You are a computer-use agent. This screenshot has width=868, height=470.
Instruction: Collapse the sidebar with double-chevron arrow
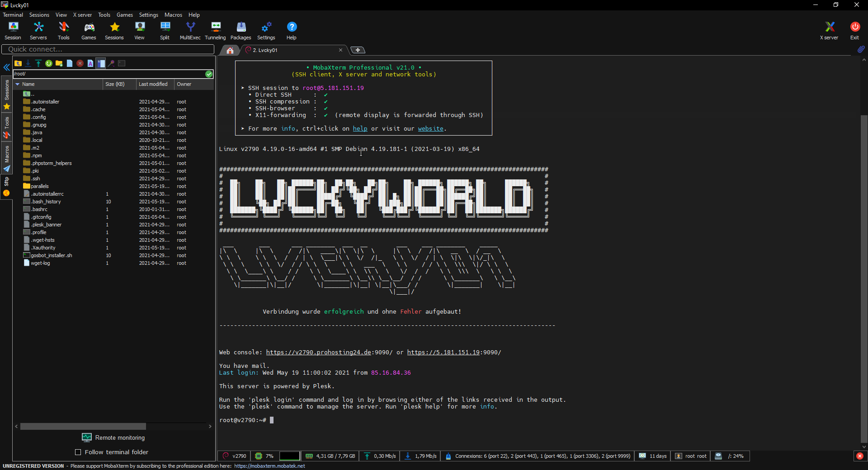pyautogui.click(x=6, y=68)
